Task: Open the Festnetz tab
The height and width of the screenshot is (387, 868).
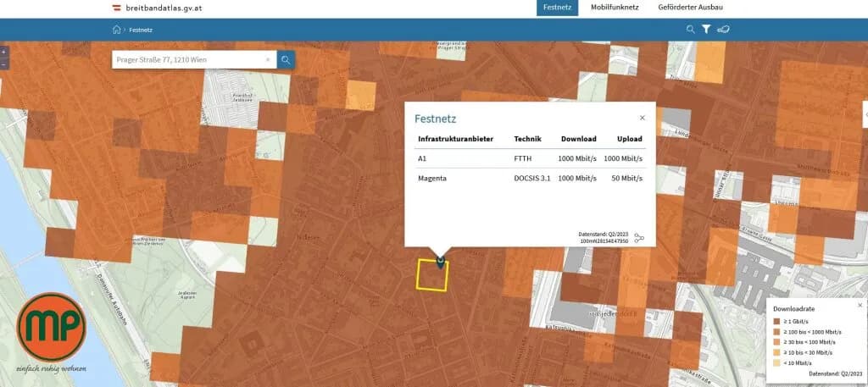Action: click(557, 8)
